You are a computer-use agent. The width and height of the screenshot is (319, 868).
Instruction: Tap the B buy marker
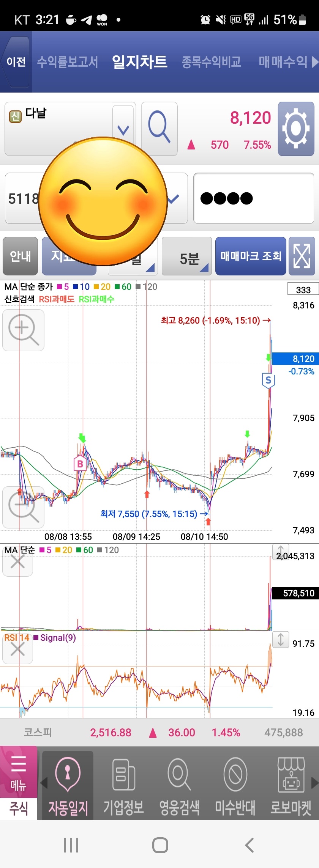(x=80, y=464)
